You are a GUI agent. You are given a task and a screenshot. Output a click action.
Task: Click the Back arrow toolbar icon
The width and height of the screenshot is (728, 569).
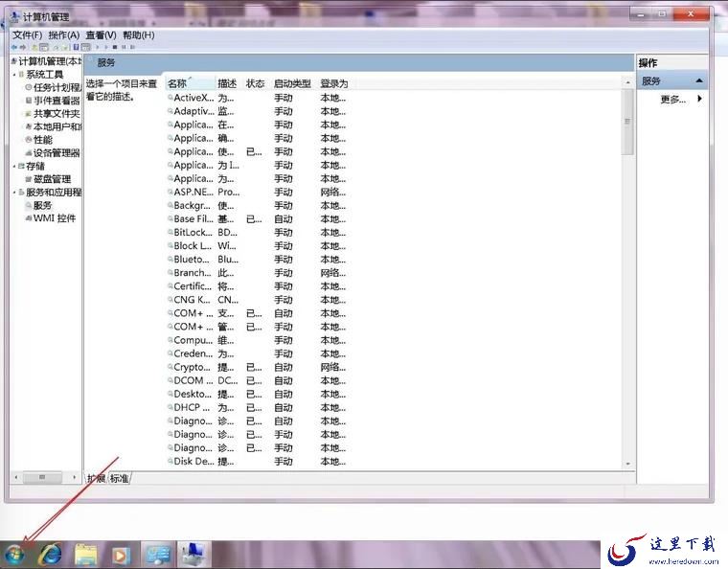coord(14,47)
